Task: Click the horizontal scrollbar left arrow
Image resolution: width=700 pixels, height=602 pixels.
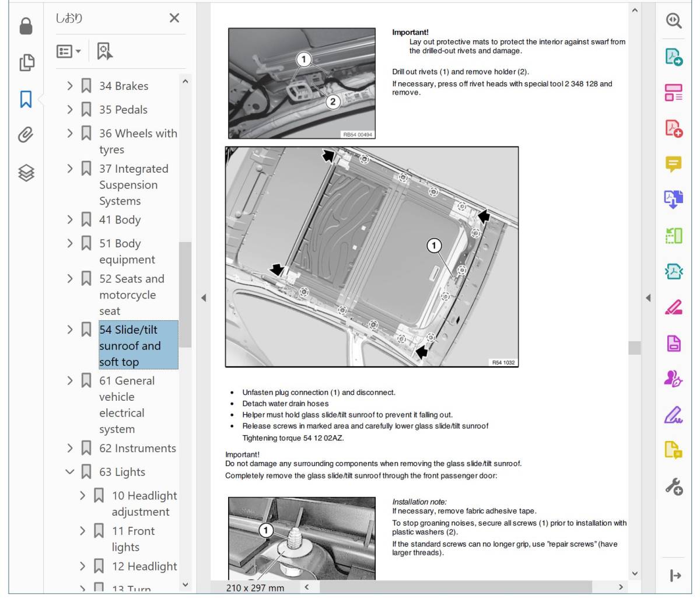Action: pos(307,587)
